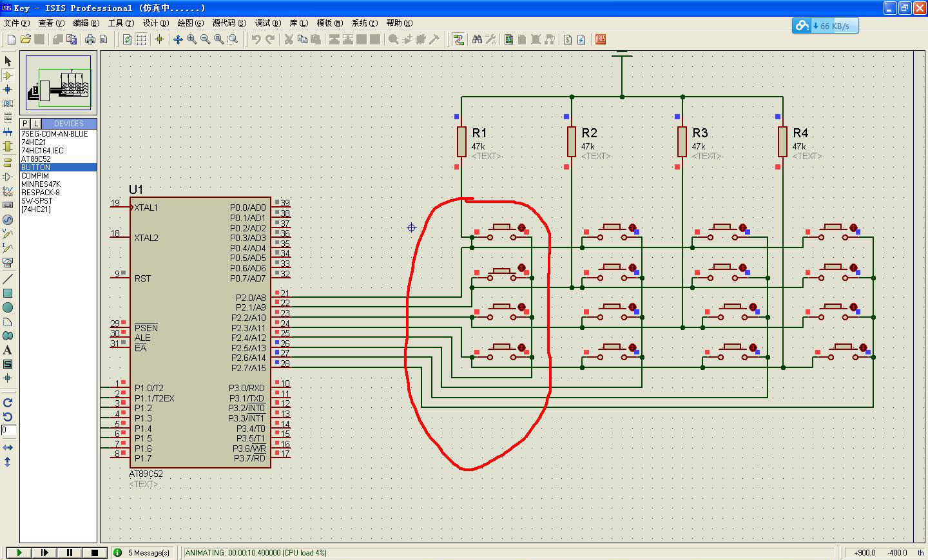928x560 pixels.
Task: Toggle the dot grid display
Action: click(141, 39)
